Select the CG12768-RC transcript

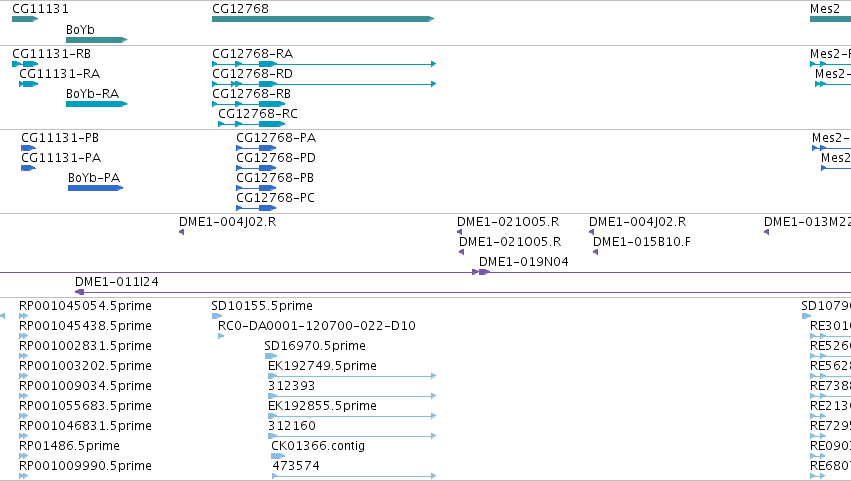251,124
